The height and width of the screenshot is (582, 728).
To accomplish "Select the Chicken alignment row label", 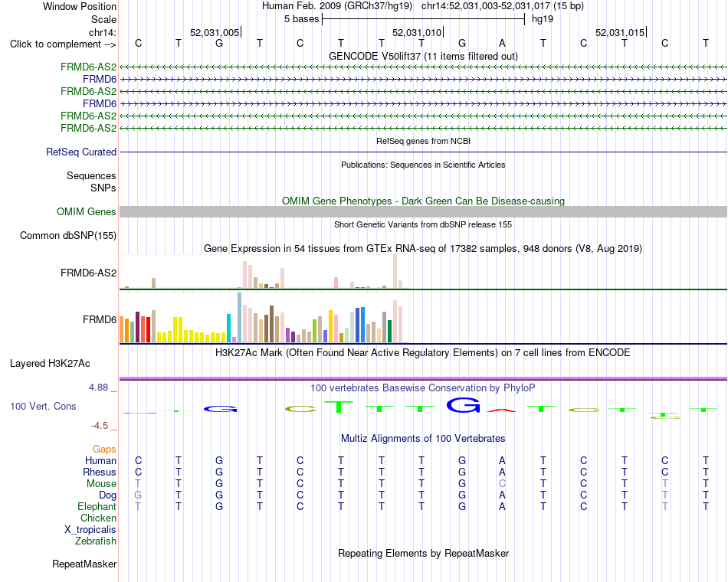I will click(x=98, y=518).
